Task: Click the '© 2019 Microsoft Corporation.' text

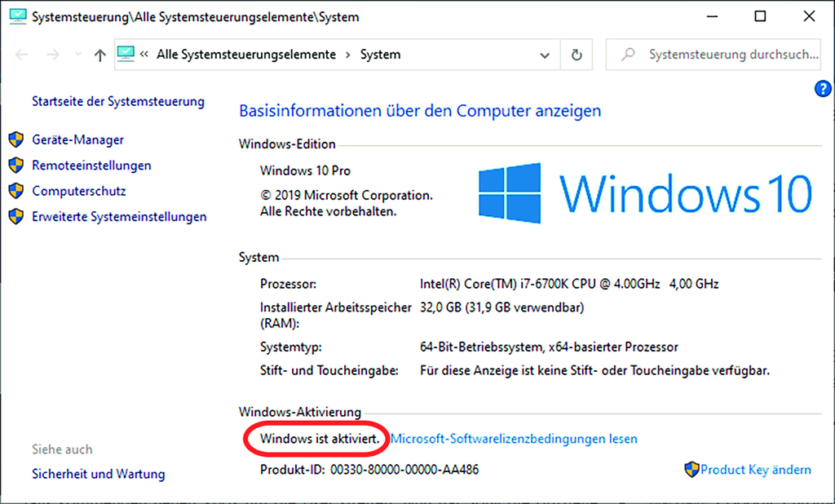Action: point(346,196)
